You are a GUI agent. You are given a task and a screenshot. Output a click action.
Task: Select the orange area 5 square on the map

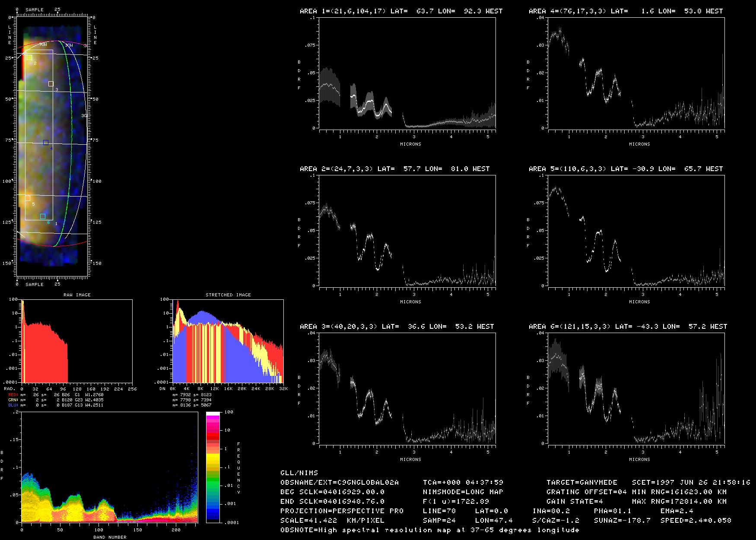coord(28,198)
